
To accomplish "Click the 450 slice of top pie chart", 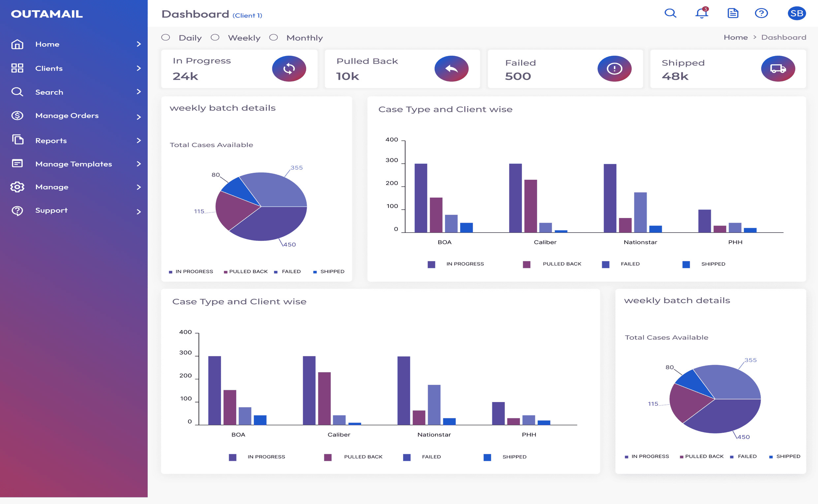I will pos(270,225).
